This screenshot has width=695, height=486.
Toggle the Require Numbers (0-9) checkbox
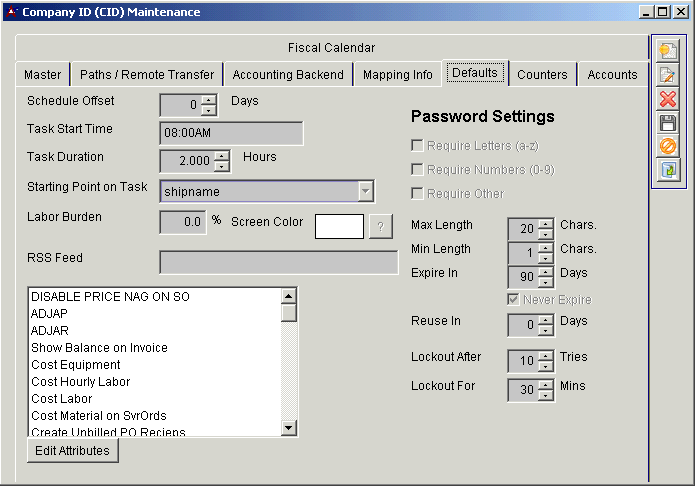pos(418,170)
